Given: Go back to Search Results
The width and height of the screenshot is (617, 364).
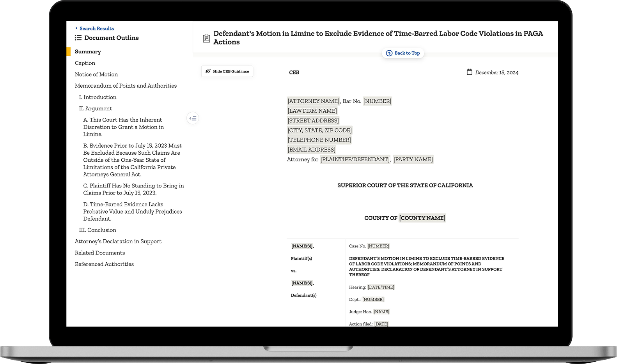Looking at the screenshot, I should coord(96,28).
